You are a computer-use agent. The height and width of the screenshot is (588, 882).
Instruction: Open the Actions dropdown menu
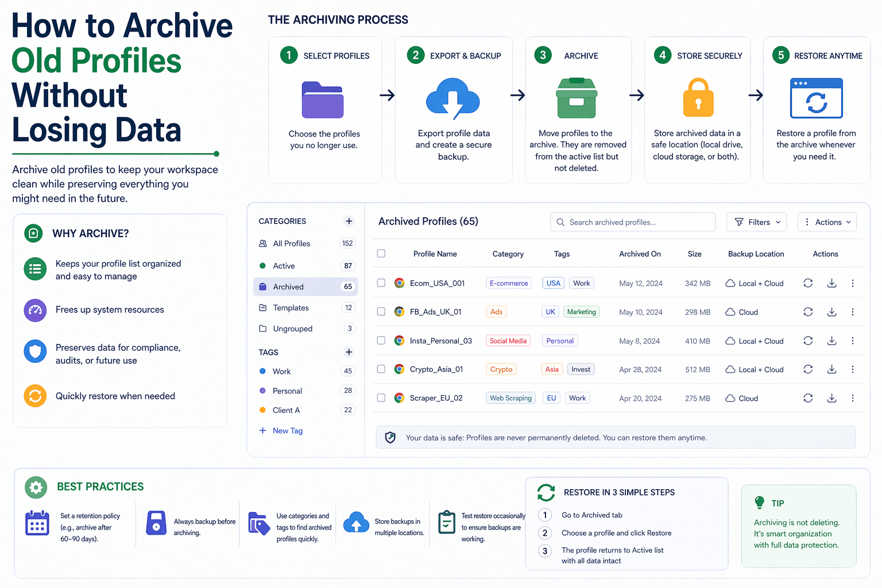827,222
